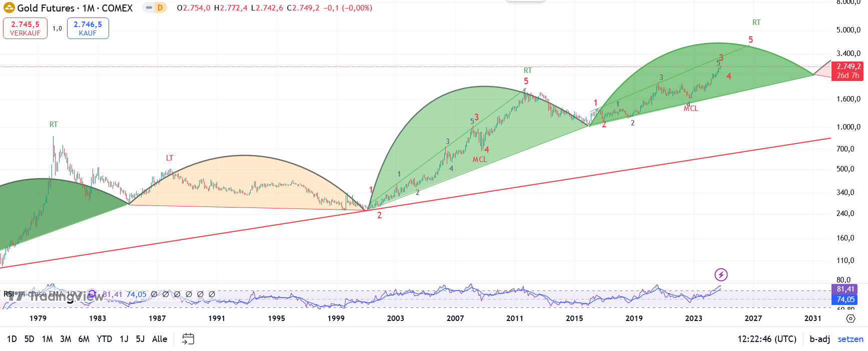
Task: Click the 1979 year on the time axis
Action: (x=38, y=318)
